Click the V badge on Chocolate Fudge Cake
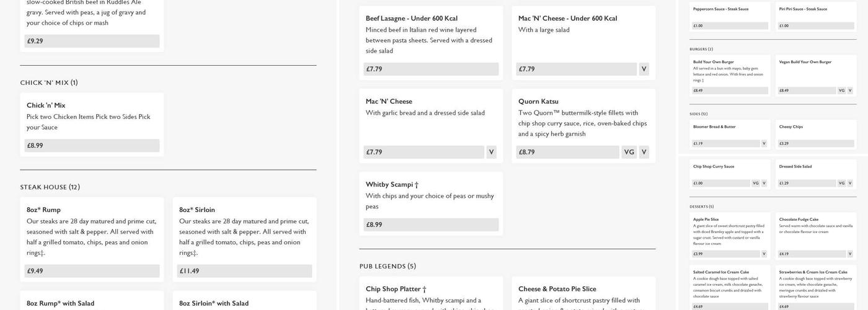Image resolution: width=868 pixels, height=310 pixels. click(850, 254)
